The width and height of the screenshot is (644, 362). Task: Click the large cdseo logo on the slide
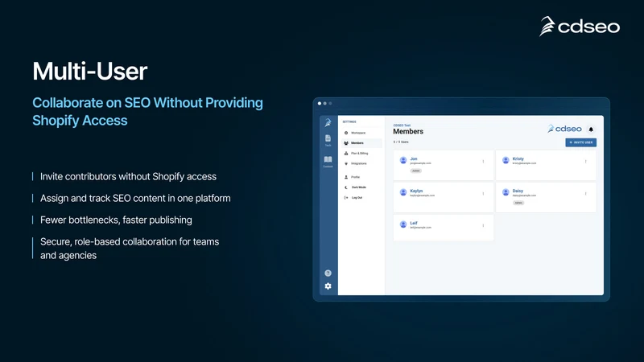tap(580, 27)
